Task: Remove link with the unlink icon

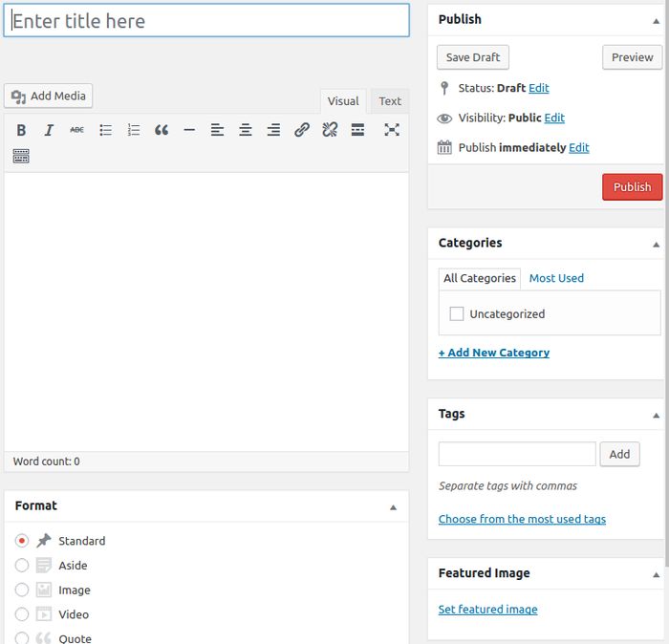Action: 330,130
